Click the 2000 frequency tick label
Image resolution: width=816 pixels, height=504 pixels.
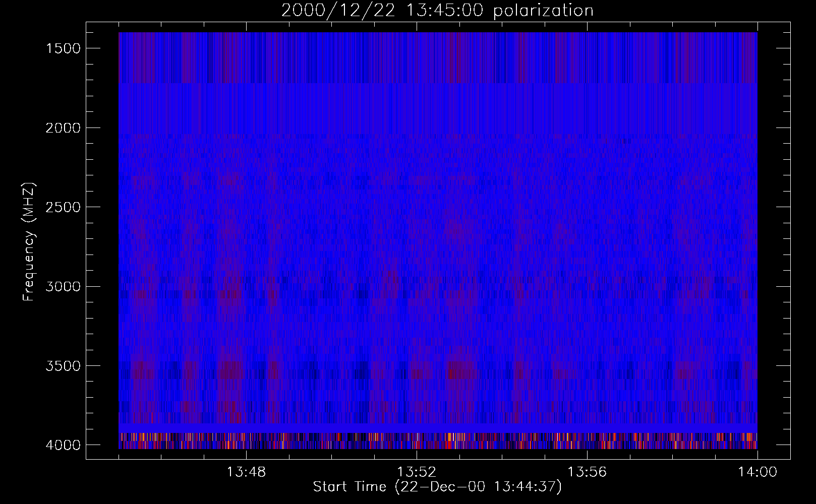[x=63, y=128]
